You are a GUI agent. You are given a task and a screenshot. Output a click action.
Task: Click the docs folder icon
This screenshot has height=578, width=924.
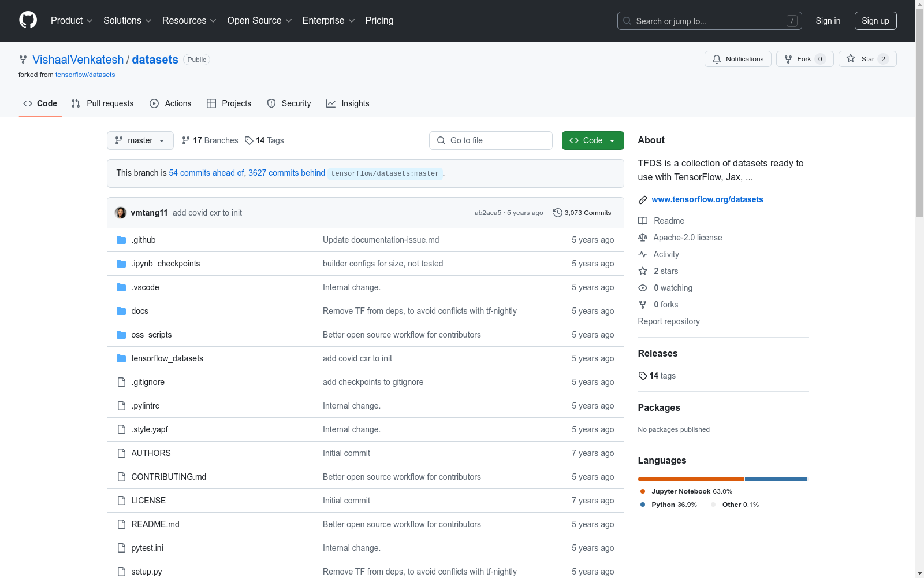point(121,311)
